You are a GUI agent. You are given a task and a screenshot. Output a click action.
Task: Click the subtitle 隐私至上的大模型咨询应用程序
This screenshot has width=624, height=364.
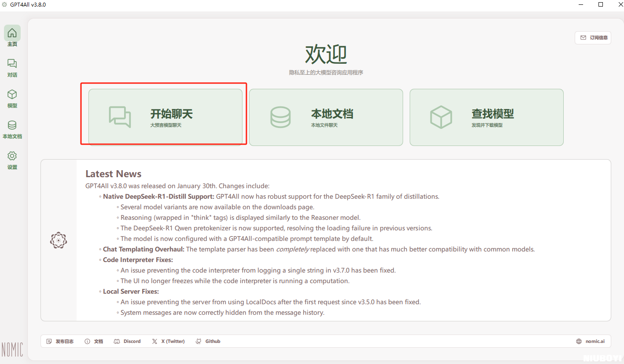pyautogui.click(x=326, y=73)
